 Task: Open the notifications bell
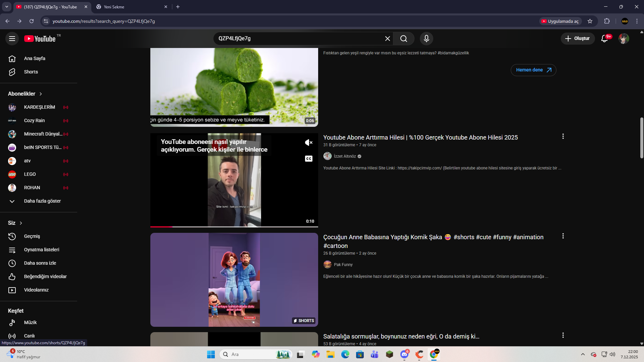605,39
